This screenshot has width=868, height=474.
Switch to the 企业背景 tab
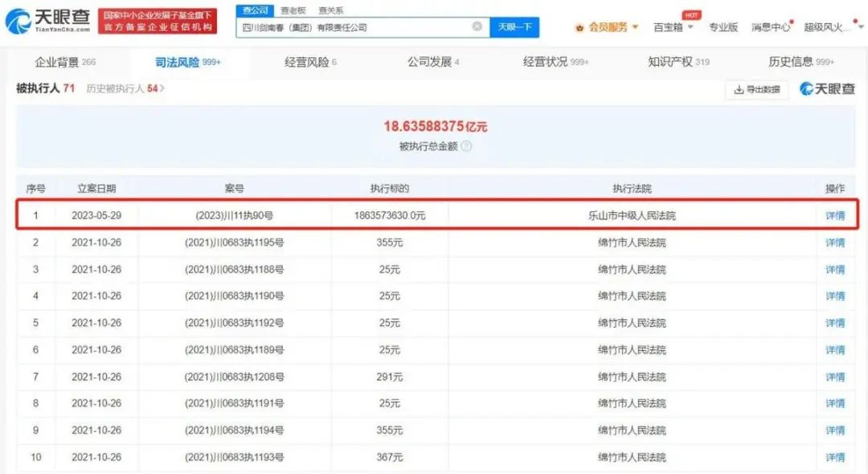click(65, 62)
